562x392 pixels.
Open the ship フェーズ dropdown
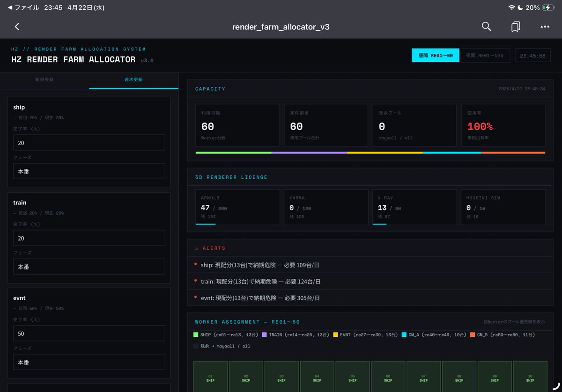[x=89, y=171]
